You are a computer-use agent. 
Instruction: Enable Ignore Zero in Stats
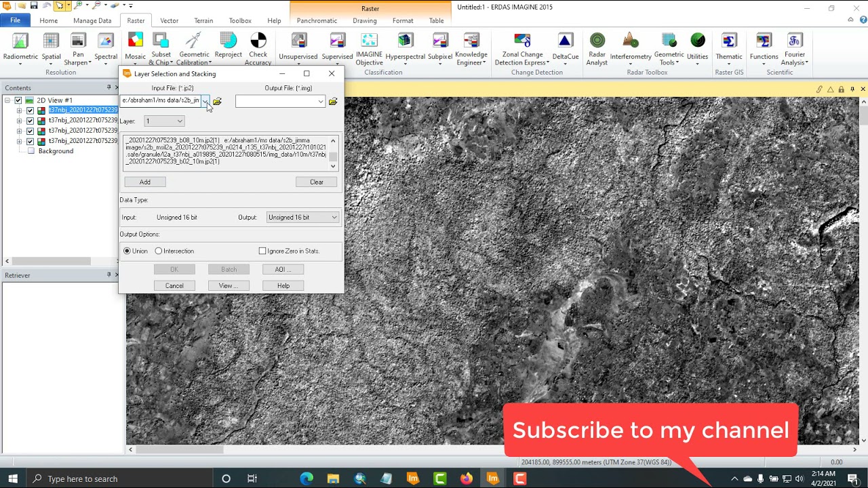pos(262,251)
